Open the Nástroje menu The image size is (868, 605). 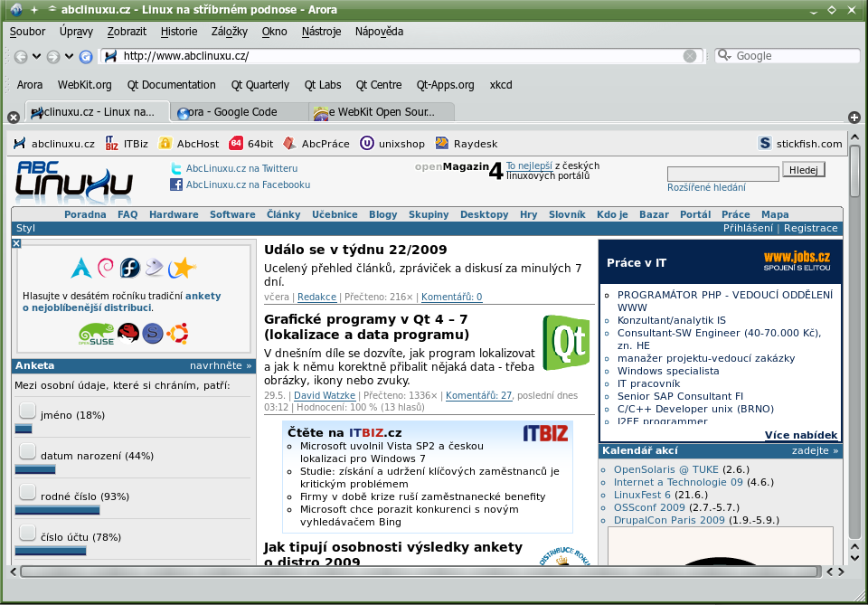321,32
